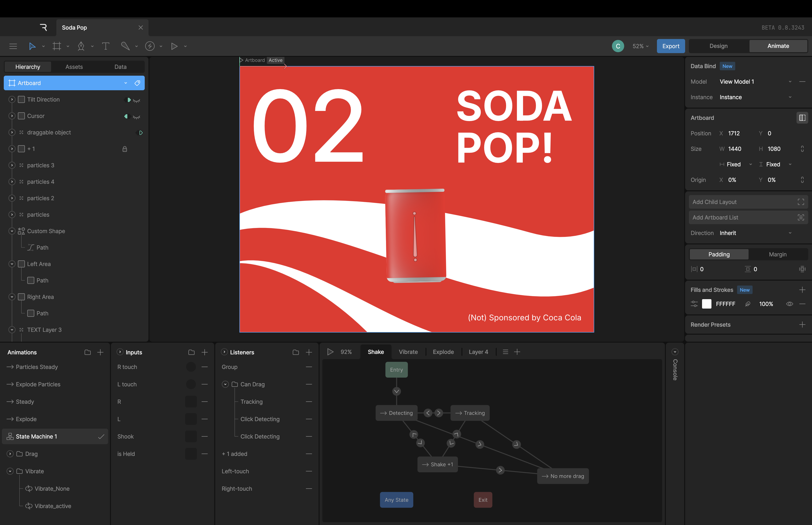The height and width of the screenshot is (525, 812).
Task: Add a new input
Action: 204,352
